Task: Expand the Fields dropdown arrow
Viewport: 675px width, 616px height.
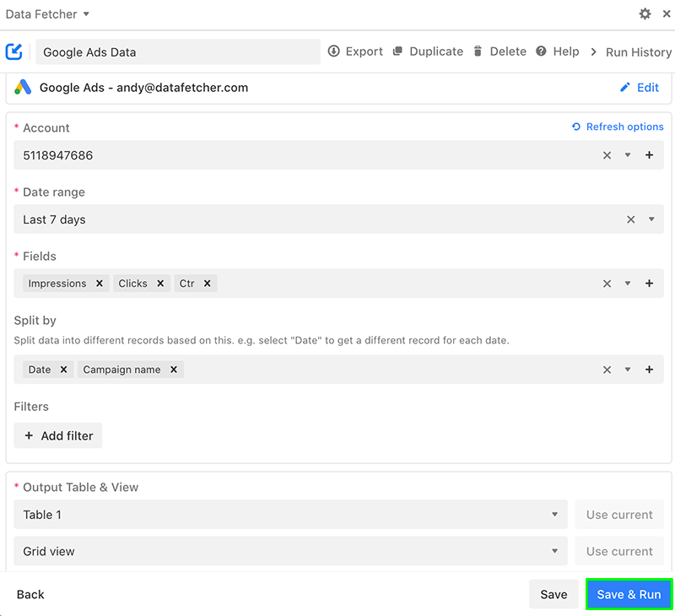Action: 628,284
